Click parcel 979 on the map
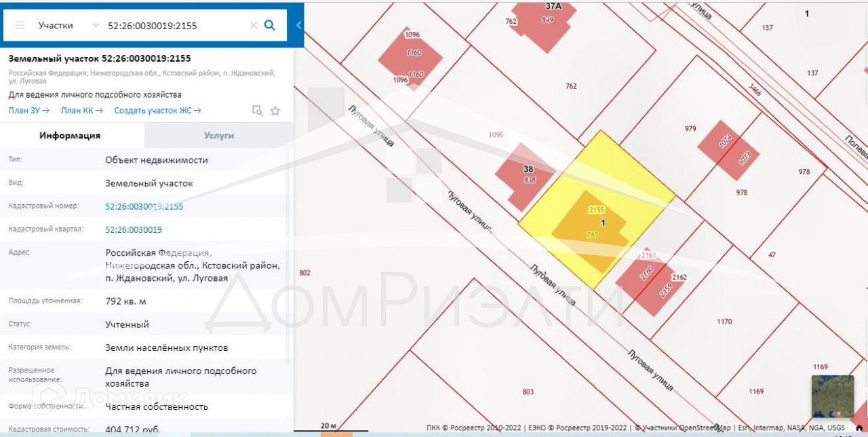The height and width of the screenshot is (437, 868). [690, 128]
